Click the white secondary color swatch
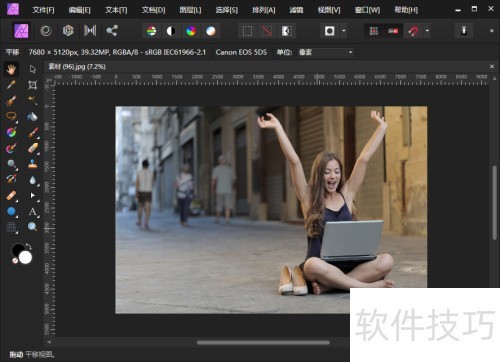 pos(25,257)
